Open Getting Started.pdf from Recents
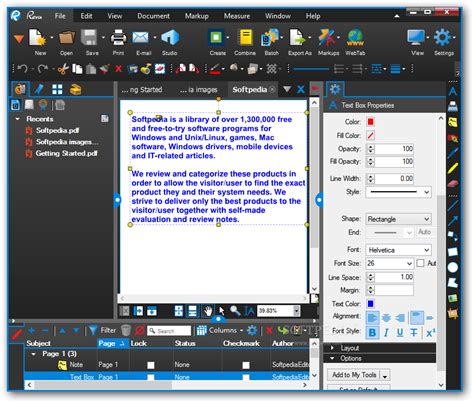The image size is (474, 403). (66, 153)
